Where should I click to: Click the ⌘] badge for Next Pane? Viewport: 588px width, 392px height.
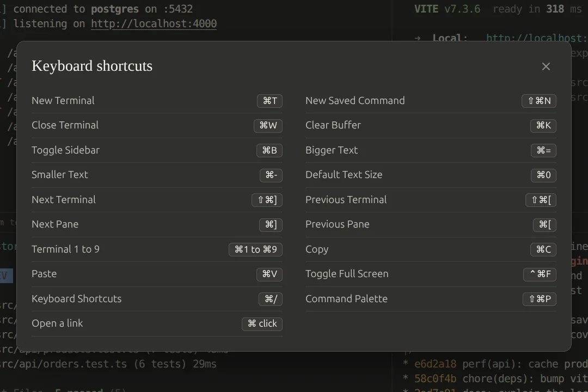point(271,225)
